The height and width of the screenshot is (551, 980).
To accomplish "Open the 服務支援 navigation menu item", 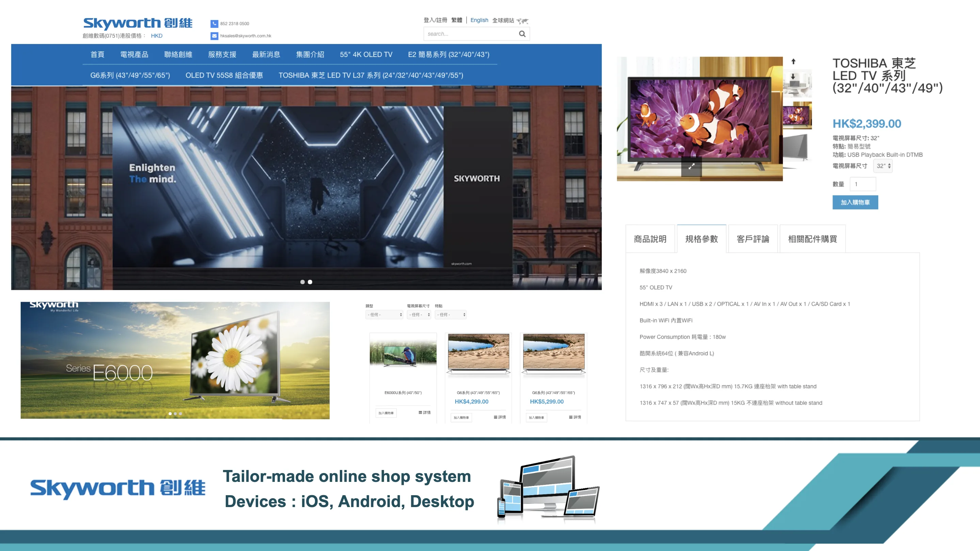I will (222, 54).
